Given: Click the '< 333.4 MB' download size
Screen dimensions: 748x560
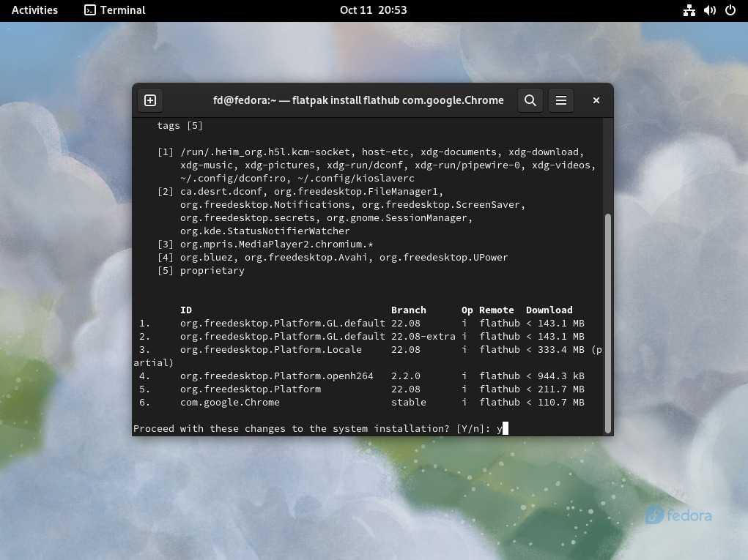Looking at the screenshot, I should coord(555,349).
